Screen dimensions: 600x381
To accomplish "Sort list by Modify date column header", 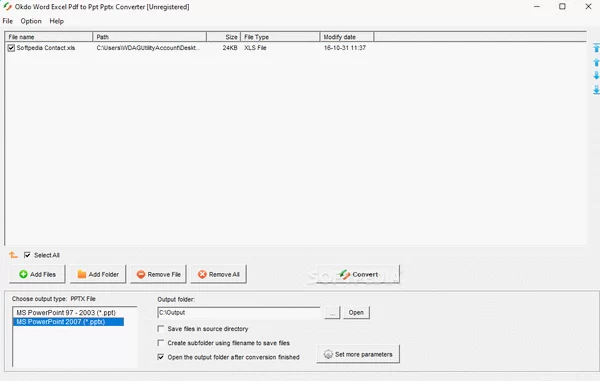I will [347, 37].
